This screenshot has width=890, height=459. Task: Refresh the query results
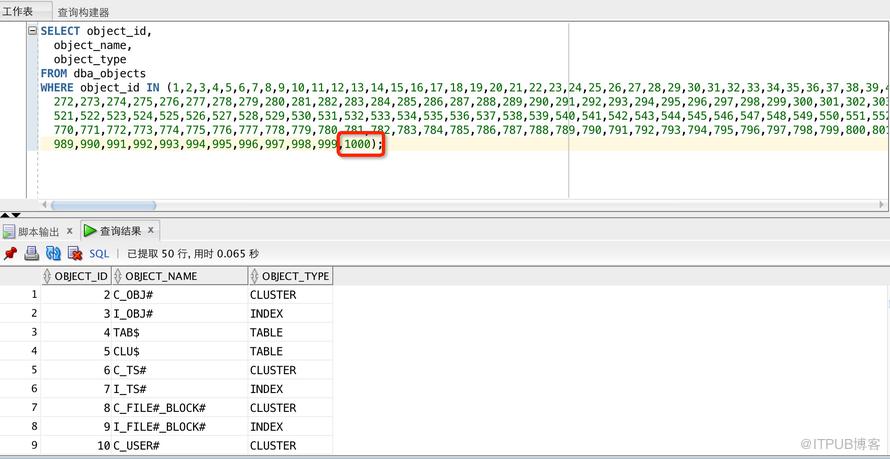click(x=53, y=253)
